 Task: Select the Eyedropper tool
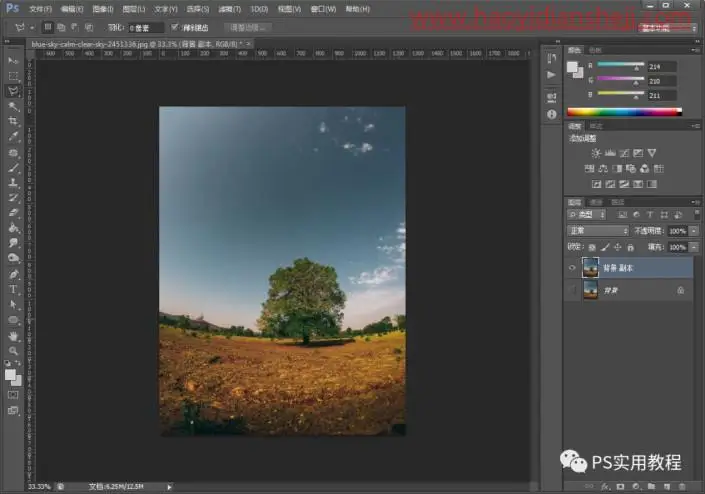point(13,137)
